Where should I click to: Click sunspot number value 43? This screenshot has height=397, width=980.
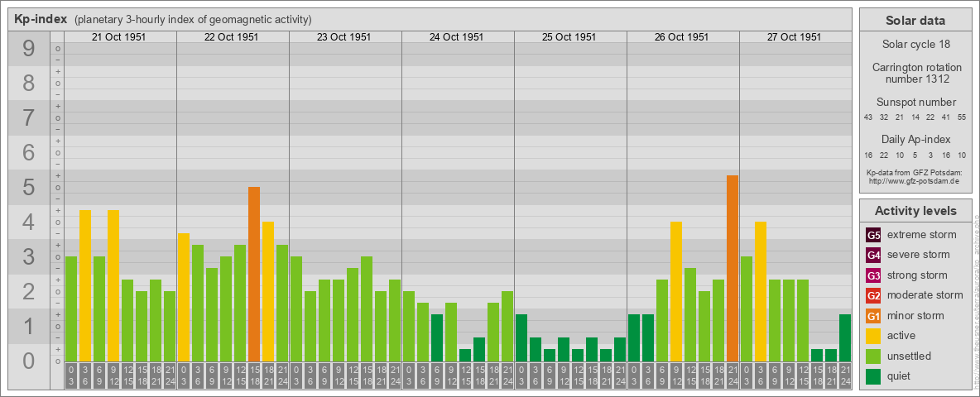[x=868, y=117]
